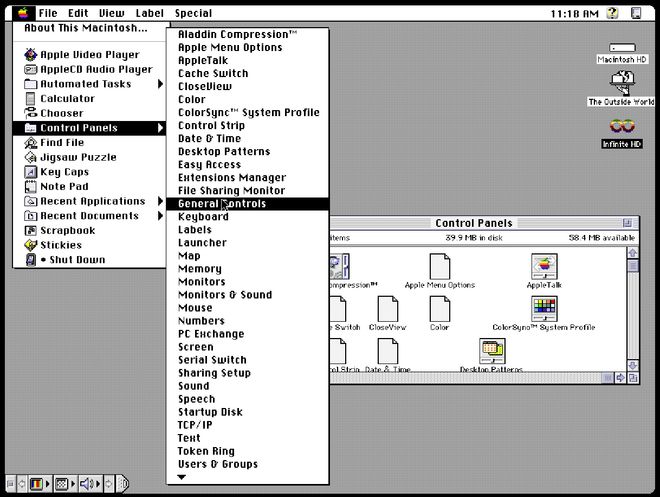Open the Edit menu
This screenshot has height=497, width=660.
(78, 13)
